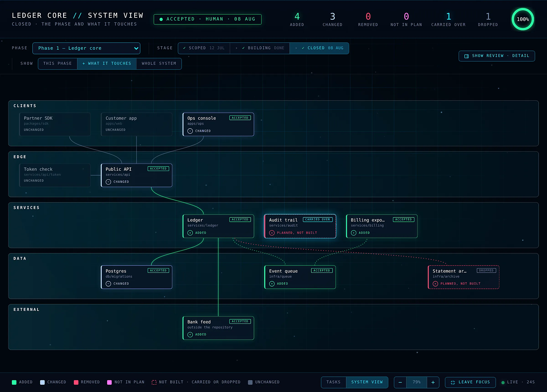Open the System View tab
Viewport: 547px width, 392px height.
[x=367, y=382]
